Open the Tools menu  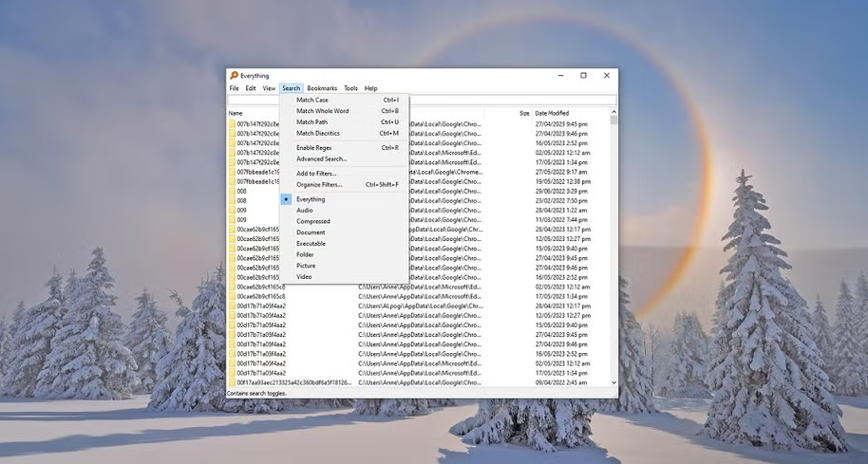tap(351, 88)
